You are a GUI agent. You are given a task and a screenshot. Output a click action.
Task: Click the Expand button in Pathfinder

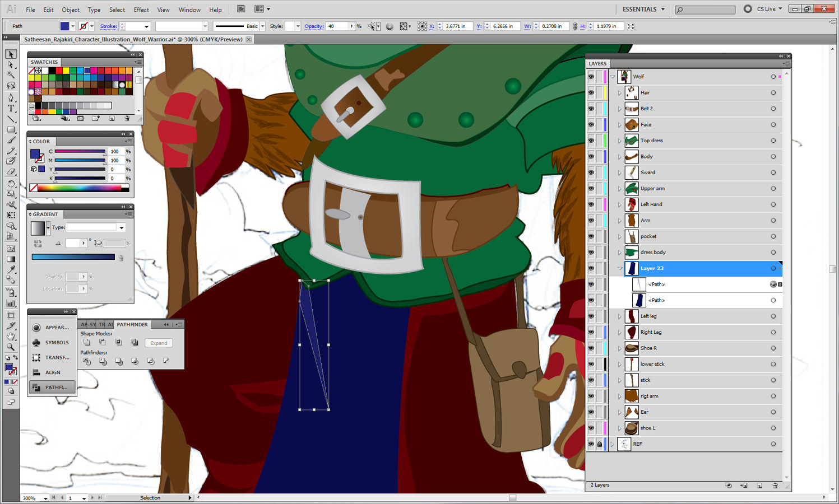coord(159,343)
